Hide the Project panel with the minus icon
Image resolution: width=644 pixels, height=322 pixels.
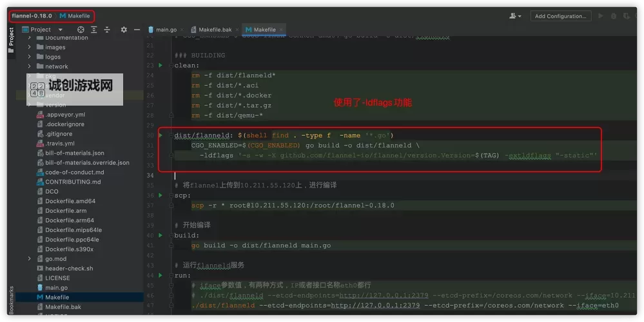click(137, 30)
